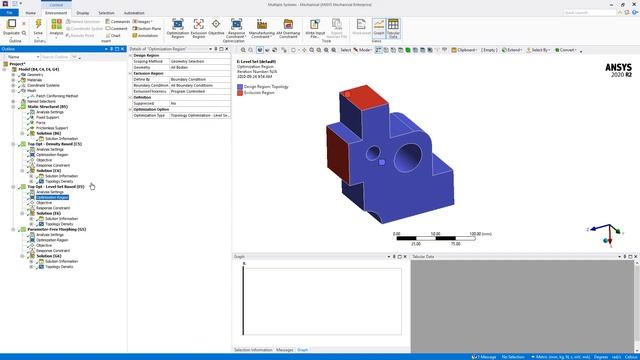Click the Response Constraint ribbon icon
This screenshot has width=640, height=360.
[236, 24]
